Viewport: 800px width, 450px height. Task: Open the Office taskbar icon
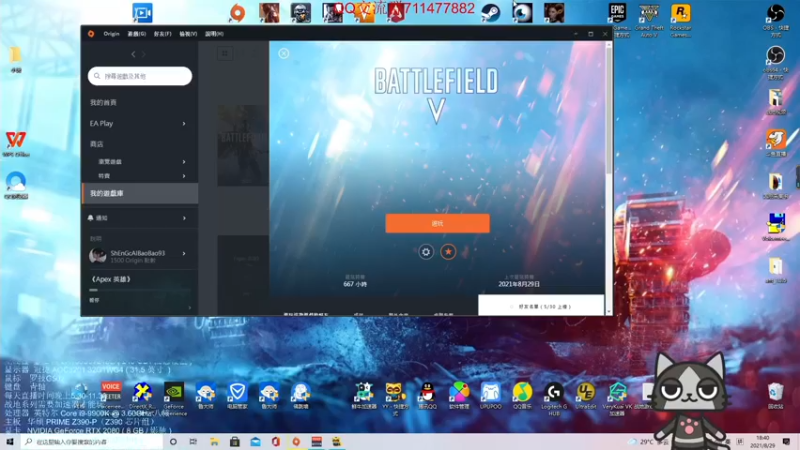tap(276, 441)
